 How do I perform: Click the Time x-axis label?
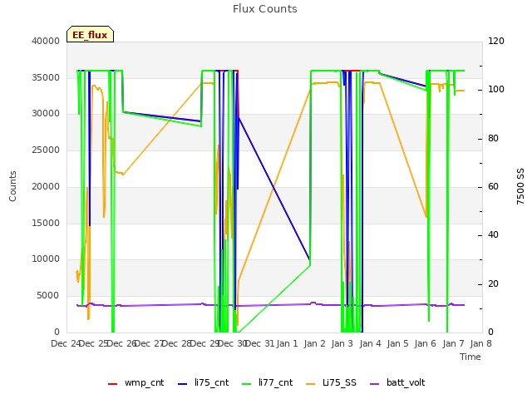coord(470,357)
